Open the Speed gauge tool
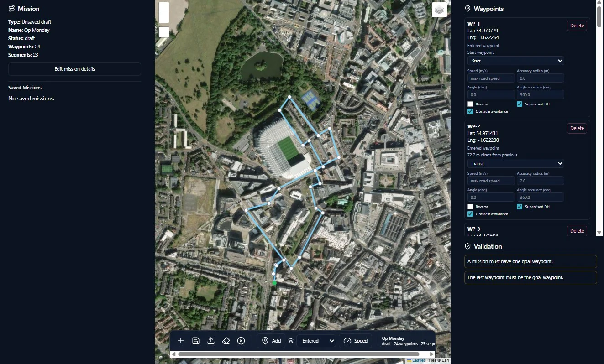The width and height of the screenshot is (604, 364). click(356, 341)
